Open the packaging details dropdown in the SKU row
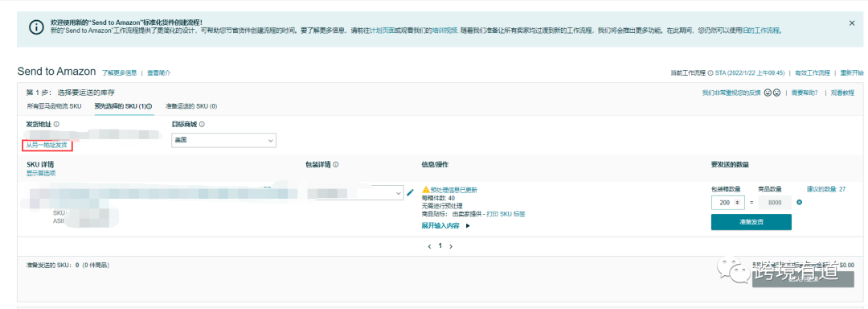The height and width of the screenshot is (309, 868). click(356, 192)
